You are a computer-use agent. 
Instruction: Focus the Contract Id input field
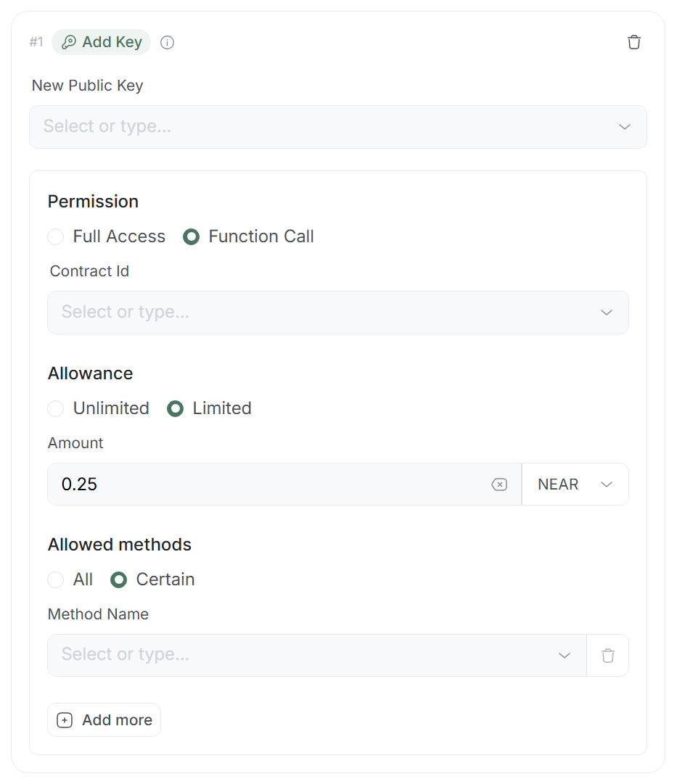319,313
